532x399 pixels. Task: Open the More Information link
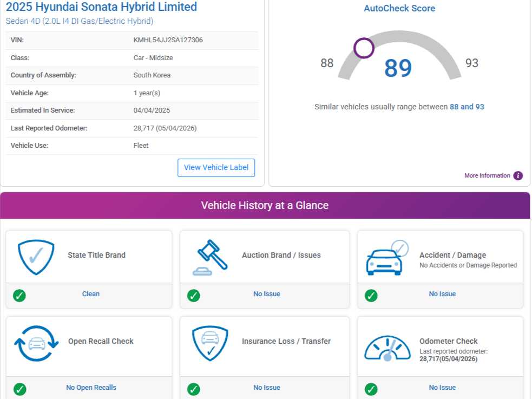[x=487, y=175]
